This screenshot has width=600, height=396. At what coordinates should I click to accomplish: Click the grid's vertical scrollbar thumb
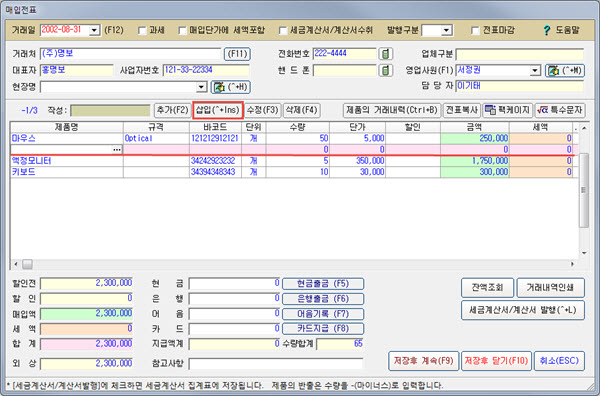pos(584,190)
